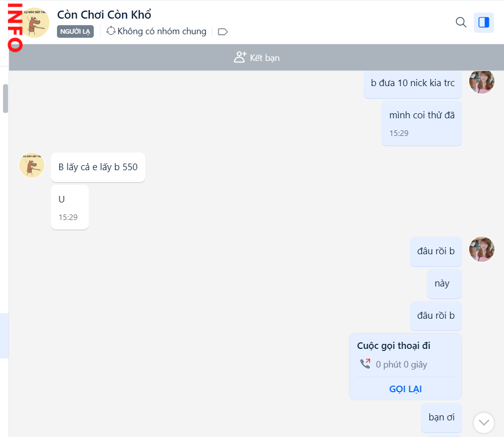Click the 'bạn ơi' message bubble
The width and height of the screenshot is (504, 437).
(x=442, y=417)
